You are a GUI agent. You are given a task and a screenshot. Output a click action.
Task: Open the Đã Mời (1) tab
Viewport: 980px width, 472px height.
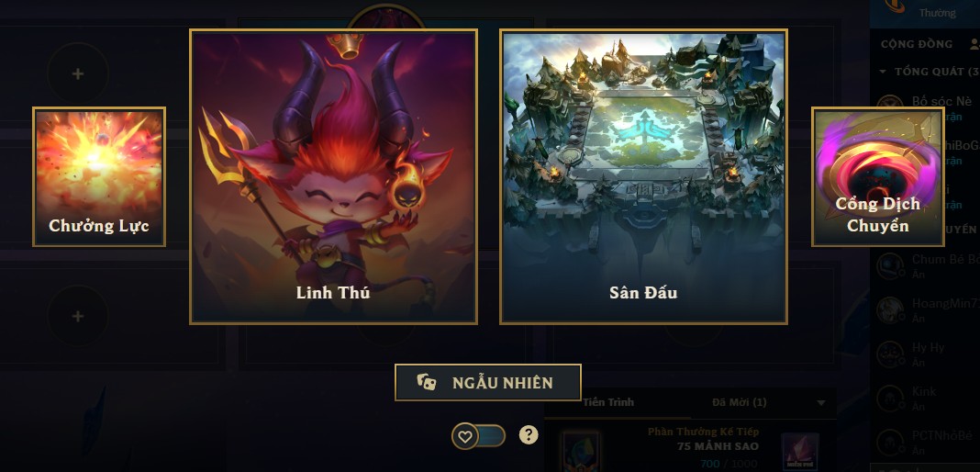coord(740,402)
